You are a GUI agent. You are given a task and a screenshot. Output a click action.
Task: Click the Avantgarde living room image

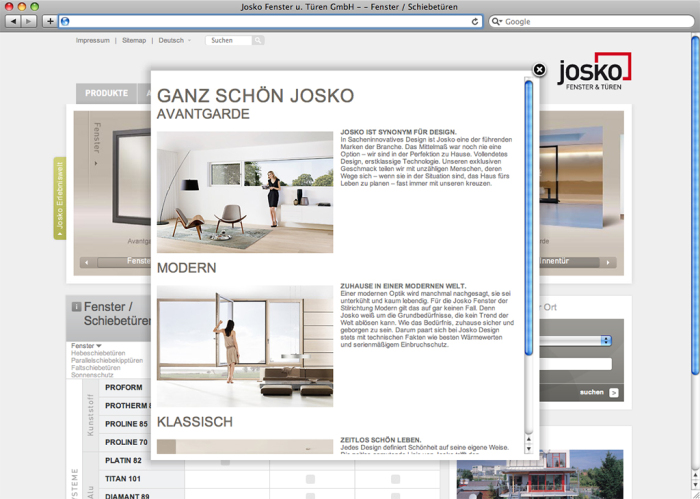245,192
